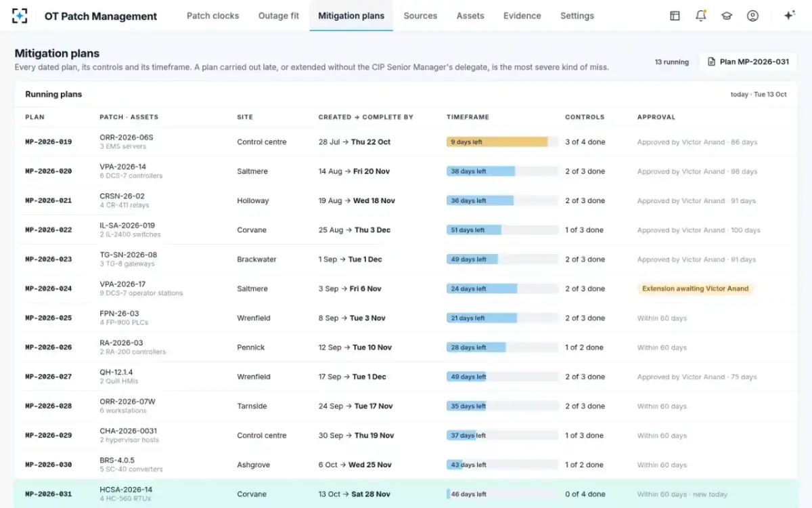Click patch CRSN-26-02

[x=122, y=196]
